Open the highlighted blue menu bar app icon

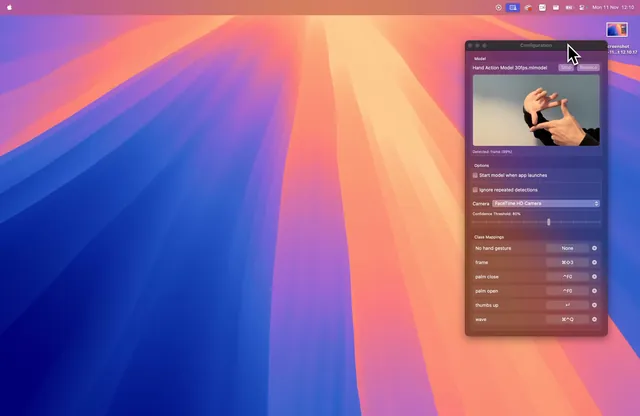pos(513,7)
